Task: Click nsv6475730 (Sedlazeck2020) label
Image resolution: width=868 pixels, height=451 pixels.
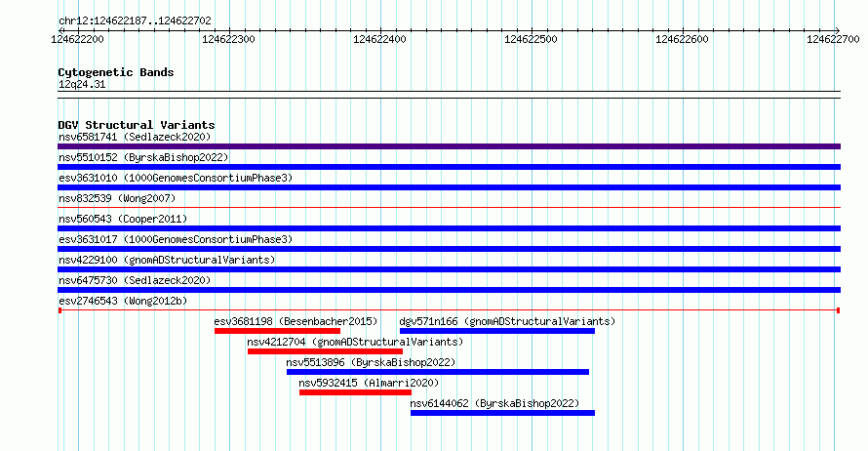Action: [135, 280]
